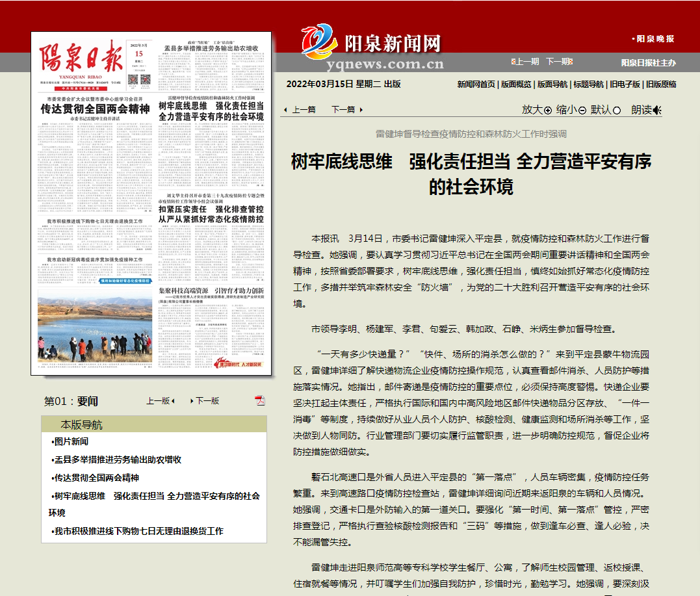
Task: Click the QR codes on newspaper front page
Action: [x=139, y=79]
